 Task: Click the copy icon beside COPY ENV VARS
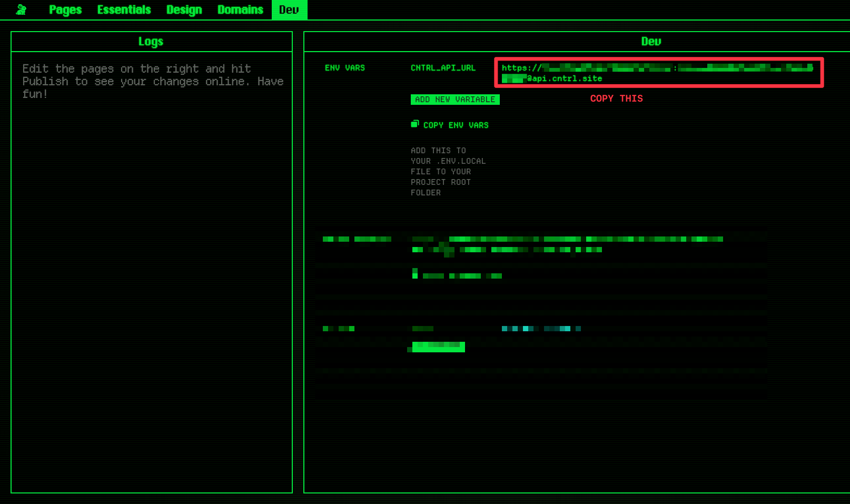415,124
